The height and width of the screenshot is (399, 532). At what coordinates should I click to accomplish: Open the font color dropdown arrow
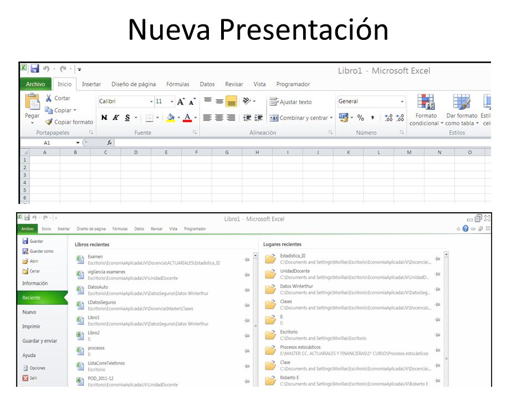[x=196, y=117]
